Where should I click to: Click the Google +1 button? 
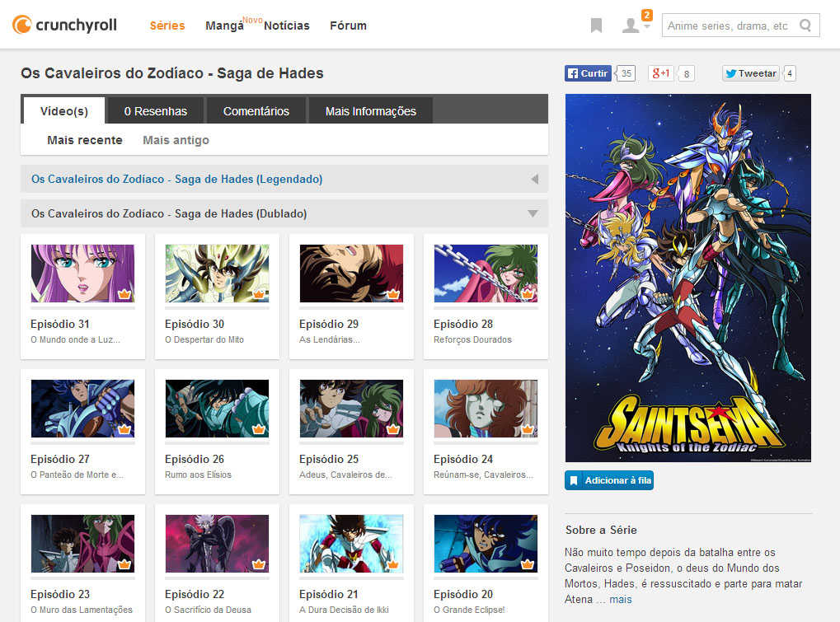coord(660,73)
